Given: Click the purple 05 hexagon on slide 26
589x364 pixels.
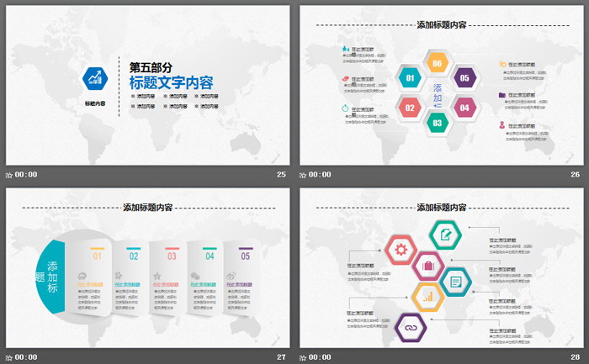Looking at the screenshot, I should tap(464, 79).
